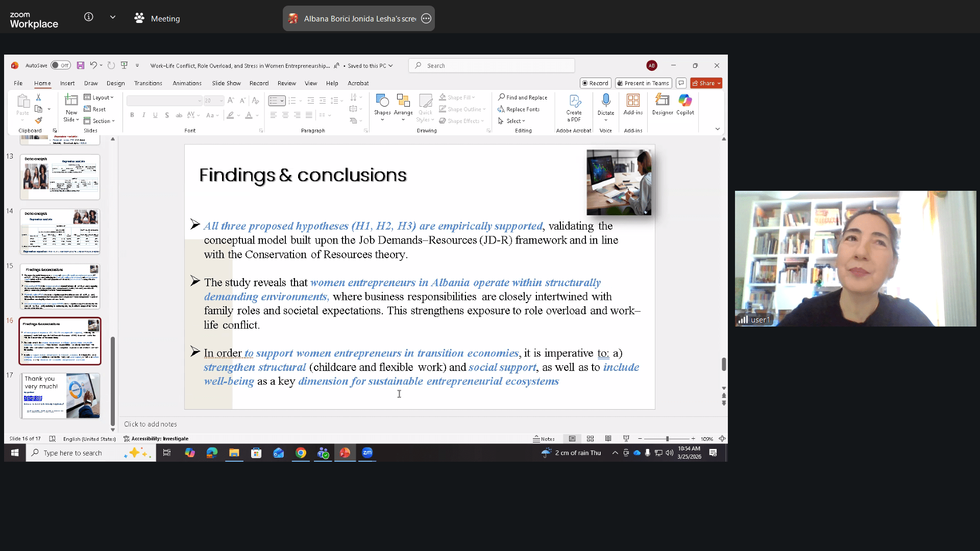Image resolution: width=980 pixels, height=551 pixels.
Task: Click the Add-ins icon
Action: tap(633, 101)
